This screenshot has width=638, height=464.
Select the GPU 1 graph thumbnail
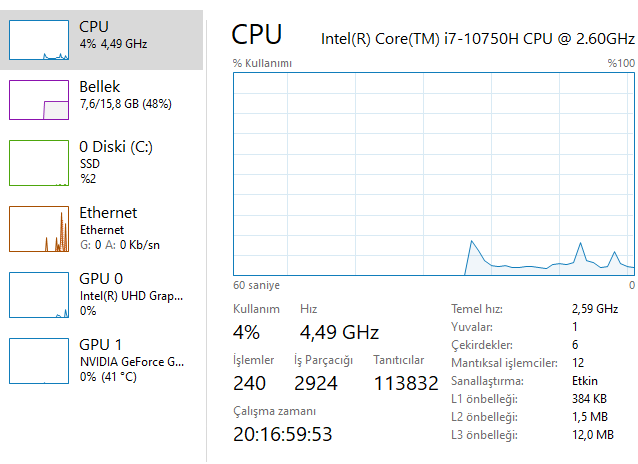pyautogui.click(x=39, y=360)
